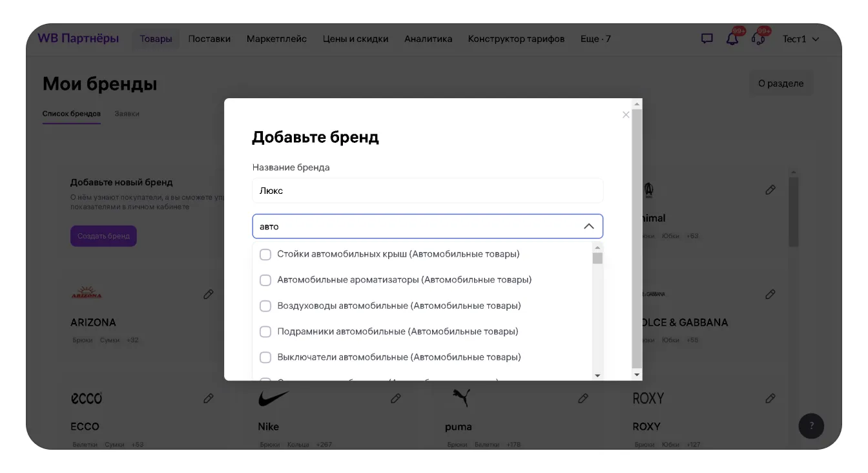Check Стойки автомобильных крыш option

(265, 255)
